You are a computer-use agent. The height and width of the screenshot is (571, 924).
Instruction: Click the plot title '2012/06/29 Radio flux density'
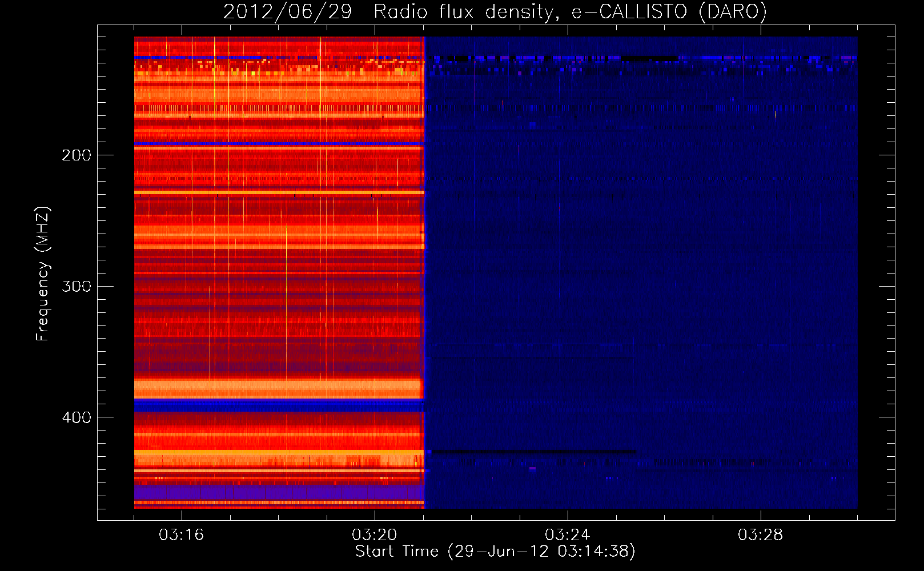pyautogui.click(x=495, y=12)
